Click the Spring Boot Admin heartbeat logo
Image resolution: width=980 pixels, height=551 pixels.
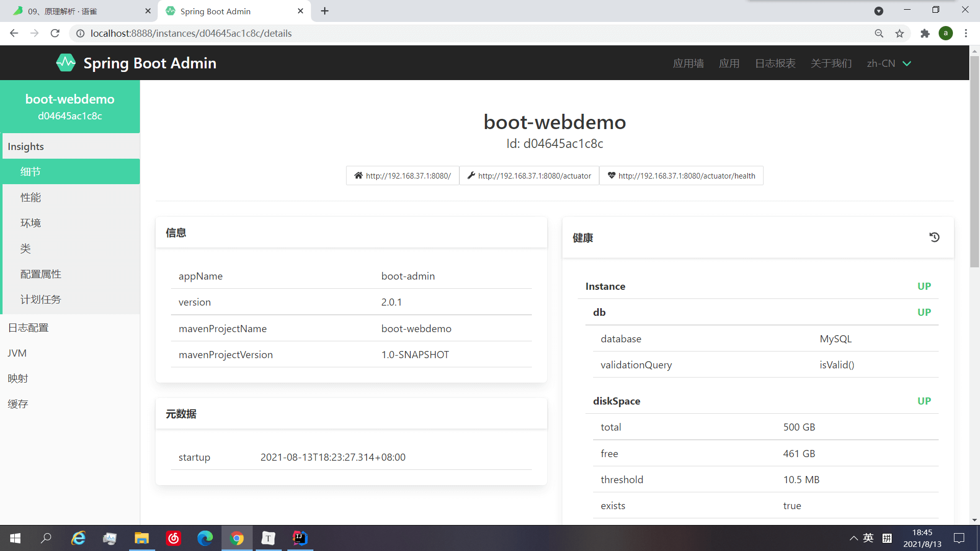[x=66, y=63]
